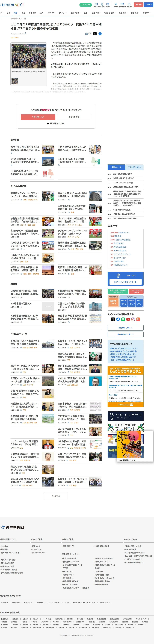The image size is (154, 644).
Task: Open the 事件・事故 menu item
Action: 33,13
